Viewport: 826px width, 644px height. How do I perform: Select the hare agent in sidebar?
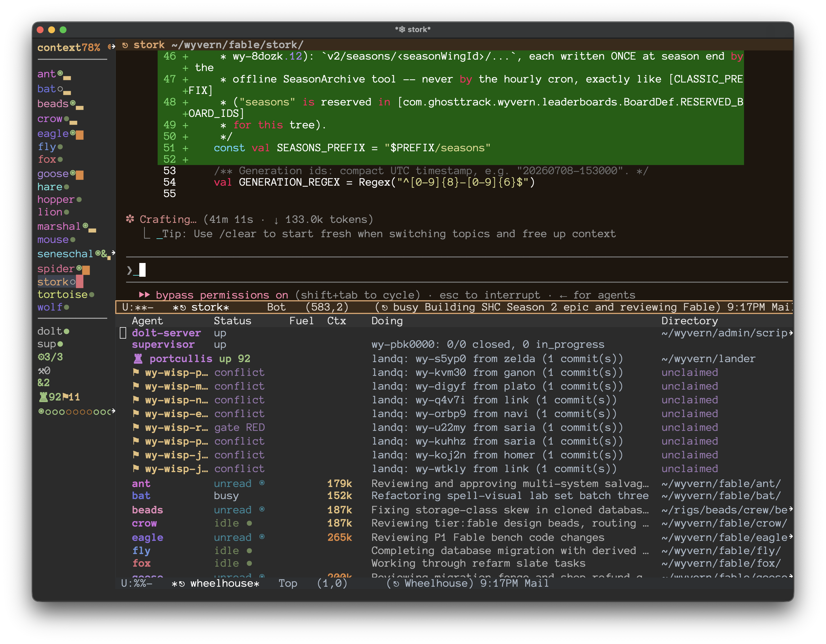[50, 187]
